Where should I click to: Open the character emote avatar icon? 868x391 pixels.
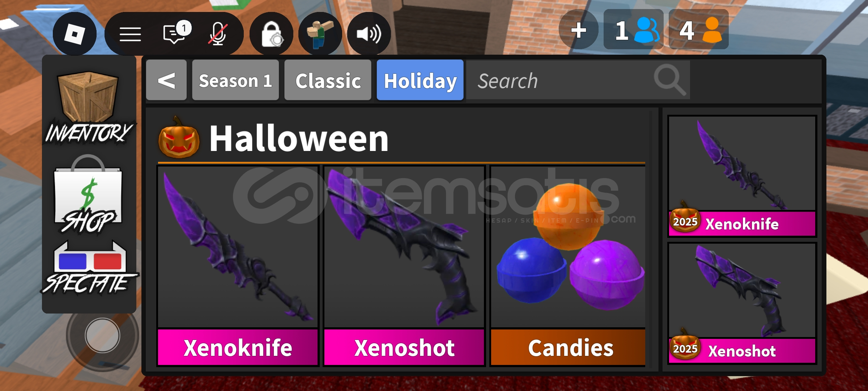point(320,34)
